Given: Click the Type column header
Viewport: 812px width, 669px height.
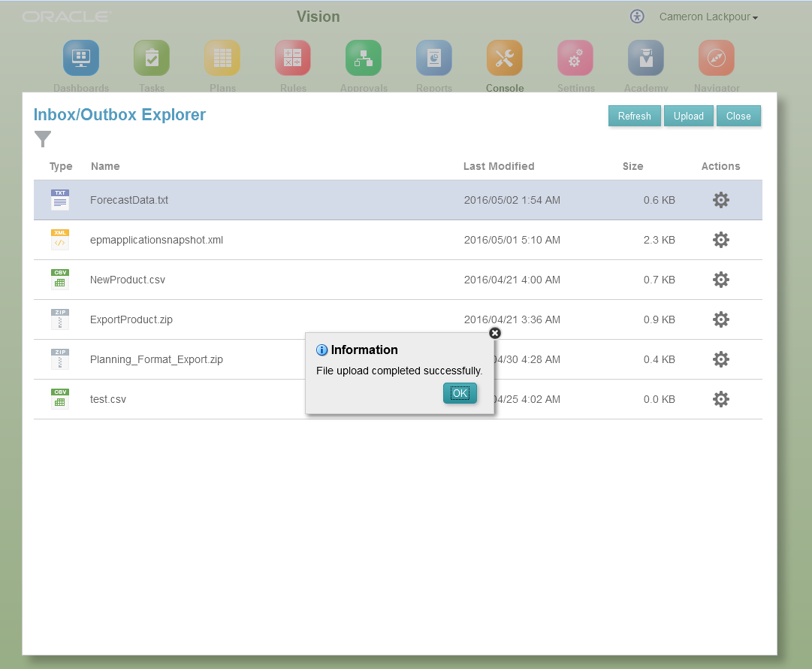Looking at the screenshot, I should (x=61, y=166).
